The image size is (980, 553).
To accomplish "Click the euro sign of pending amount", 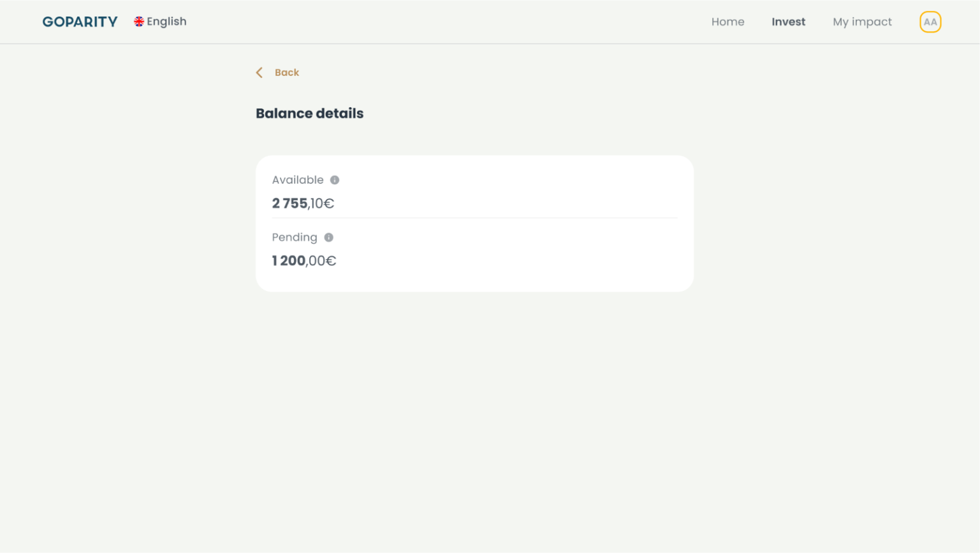I will 331,262.
